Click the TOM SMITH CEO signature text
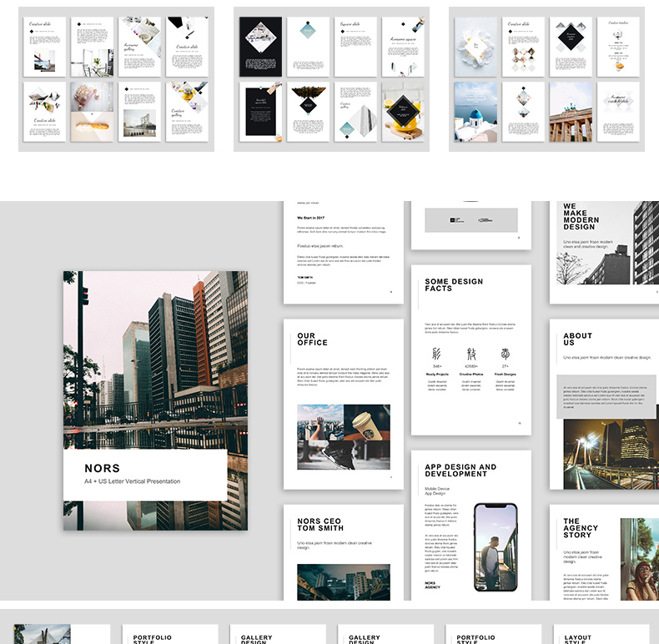Image resolution: width=659 pixels, height=644 pixels. coord(306,280)
